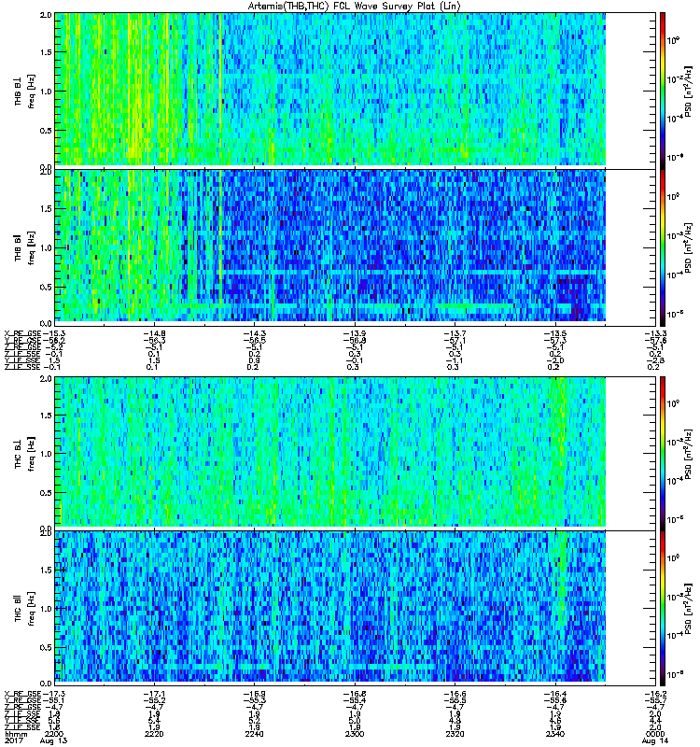Click the THB Y_RE_GSE value '-56.5'
Image resolution: width=700 pixels, height=747 pixels.
coord(254,340)
